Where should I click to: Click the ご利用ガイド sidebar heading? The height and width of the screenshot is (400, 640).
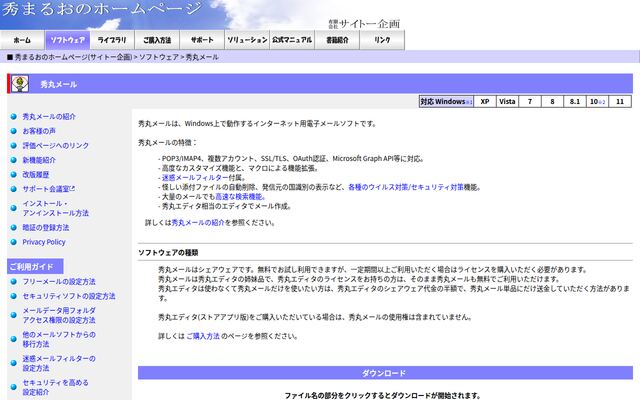click(x=35, y=267)
